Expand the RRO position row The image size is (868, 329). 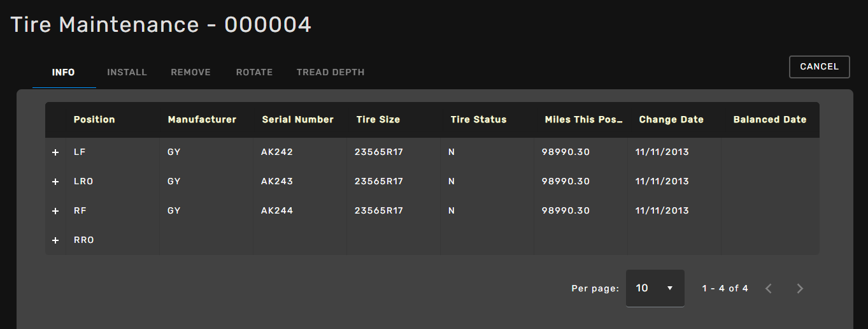[55, 240]
